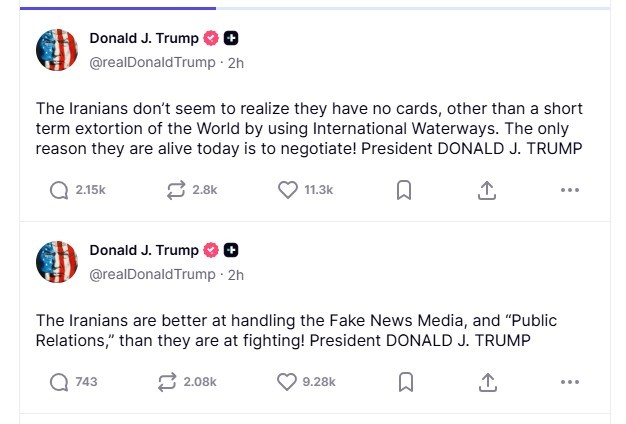Screen dimensions: 626x424
Task: Click the plus badge beside name on second post
Action: click(231, 250)
